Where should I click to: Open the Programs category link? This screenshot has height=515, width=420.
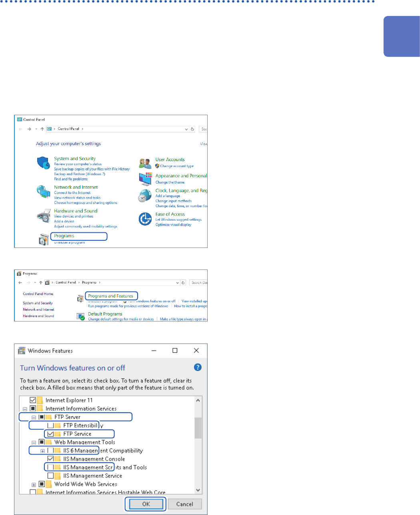64,236
